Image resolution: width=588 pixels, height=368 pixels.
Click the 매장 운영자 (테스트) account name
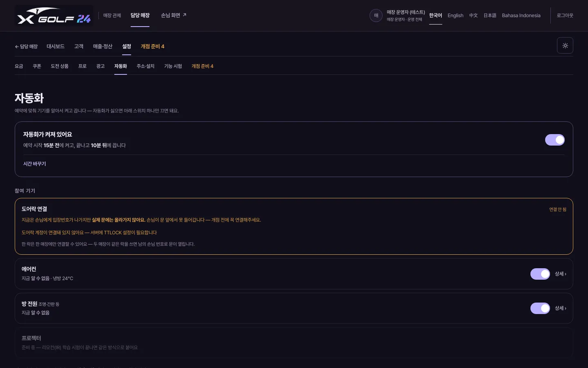(x=406, y=12)
